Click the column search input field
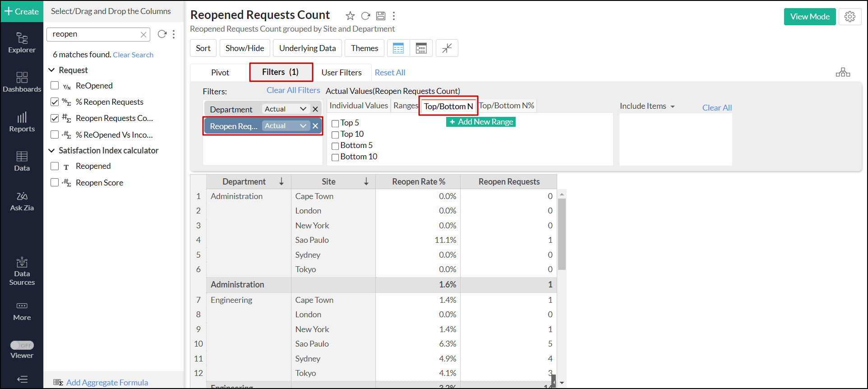 [94, 34]
